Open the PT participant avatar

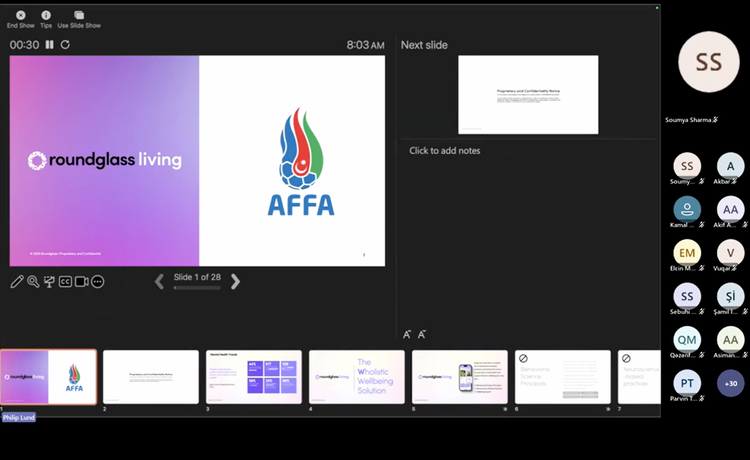click(687, 383)
